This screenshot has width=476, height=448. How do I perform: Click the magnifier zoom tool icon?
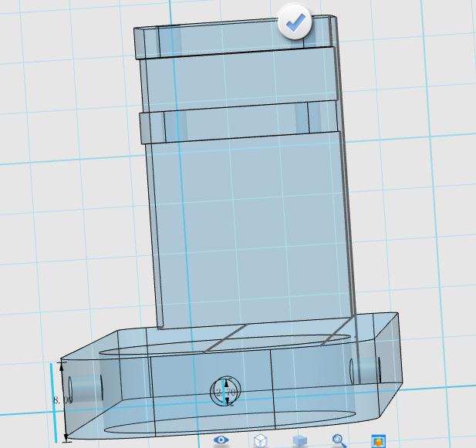coord(339,440)
